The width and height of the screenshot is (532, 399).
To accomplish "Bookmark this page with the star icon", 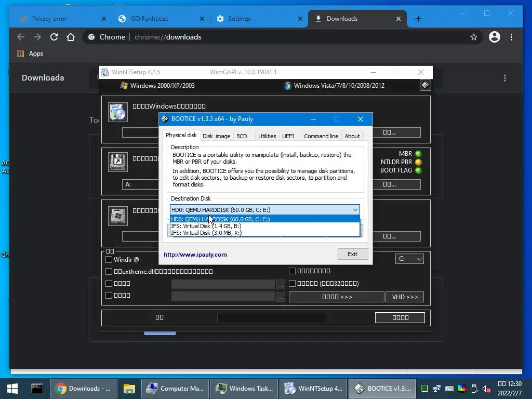I will (x=474, y=37).
